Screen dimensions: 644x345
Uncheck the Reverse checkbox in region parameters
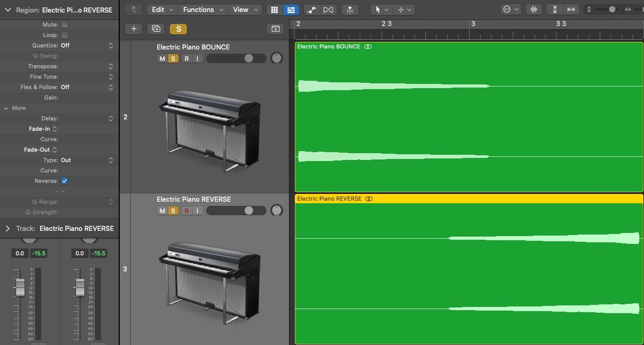(64, 181)
